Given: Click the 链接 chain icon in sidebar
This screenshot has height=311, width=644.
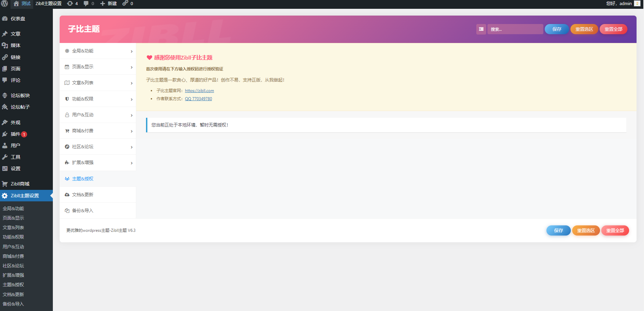Looking at the screenshot, I should pos(5,57).
